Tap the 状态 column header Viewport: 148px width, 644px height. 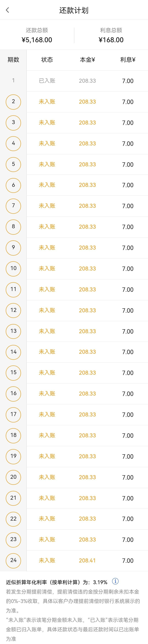47,60
